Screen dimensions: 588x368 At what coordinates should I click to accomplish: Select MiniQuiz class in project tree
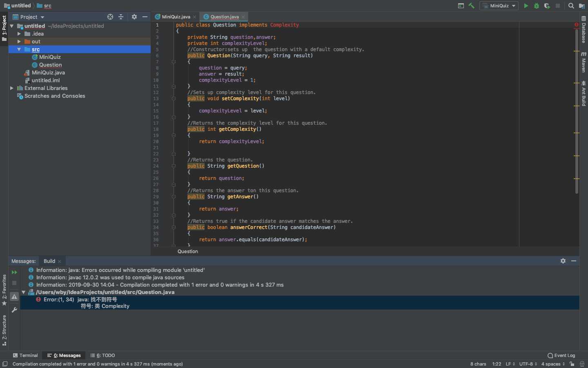point(46,57)
